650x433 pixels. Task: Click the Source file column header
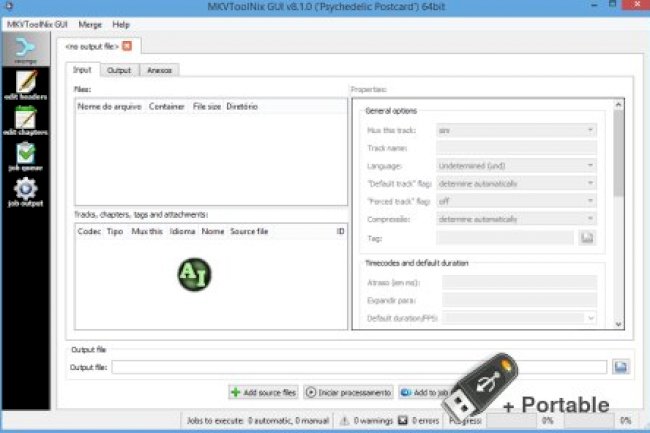(249, 231)
